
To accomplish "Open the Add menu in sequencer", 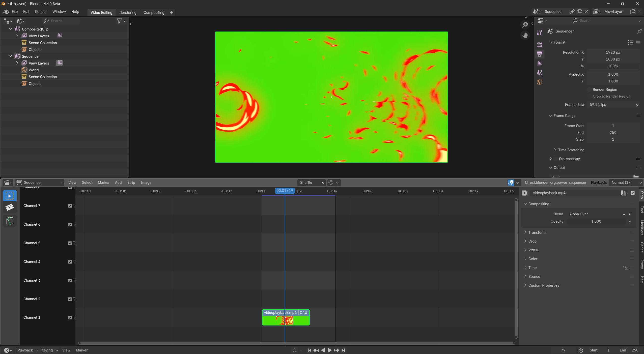I will (x=118, y=183).
